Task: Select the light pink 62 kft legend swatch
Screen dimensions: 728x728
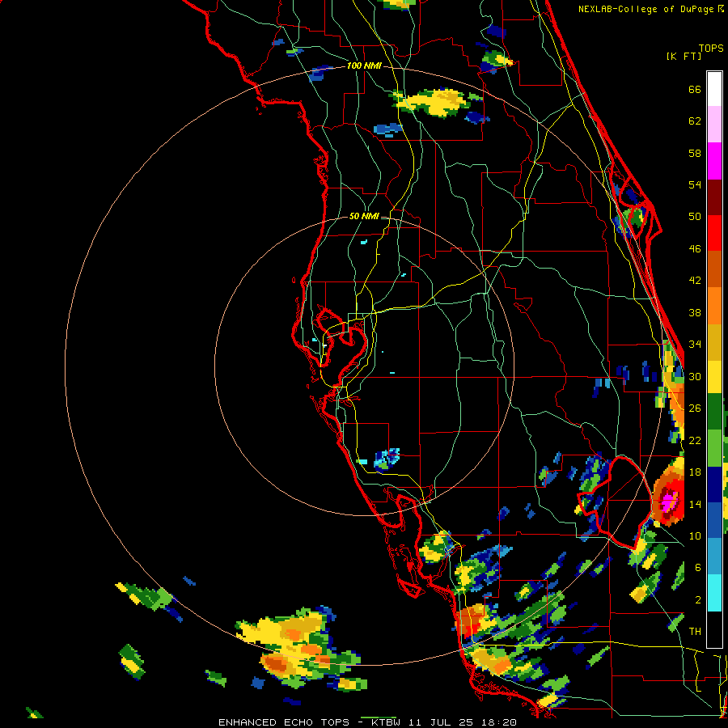Action: point(714,125)
